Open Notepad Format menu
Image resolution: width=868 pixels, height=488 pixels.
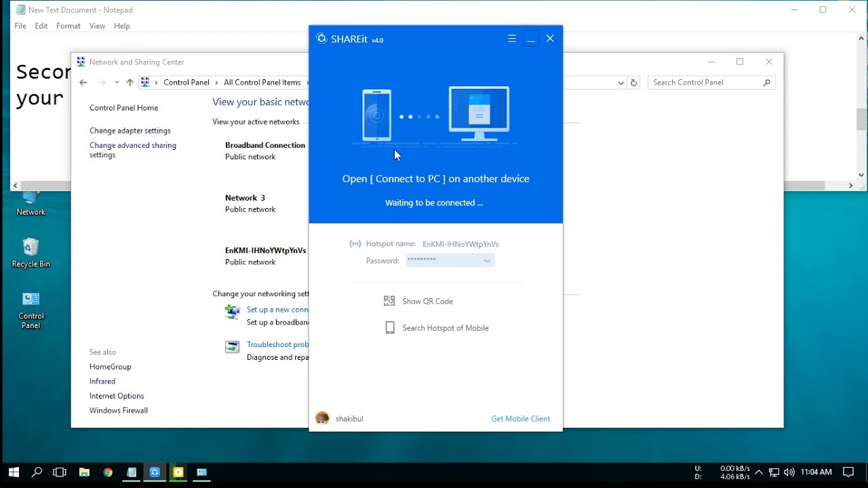68,26
